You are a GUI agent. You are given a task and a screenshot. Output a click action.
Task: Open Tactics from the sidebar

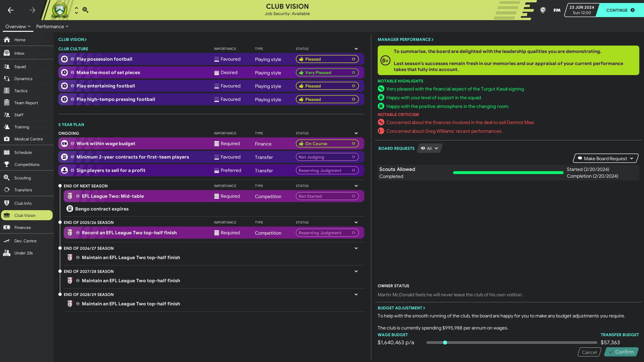(x=27, y=90)
